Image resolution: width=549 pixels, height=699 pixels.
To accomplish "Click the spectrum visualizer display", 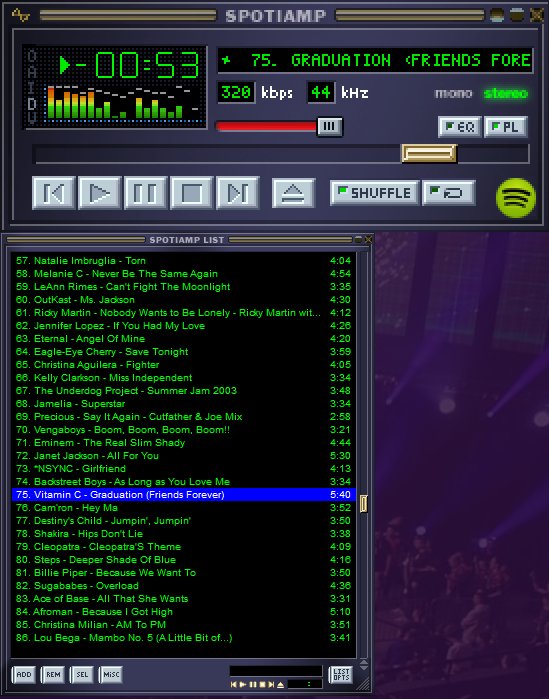I will click(x=123, y=103).
